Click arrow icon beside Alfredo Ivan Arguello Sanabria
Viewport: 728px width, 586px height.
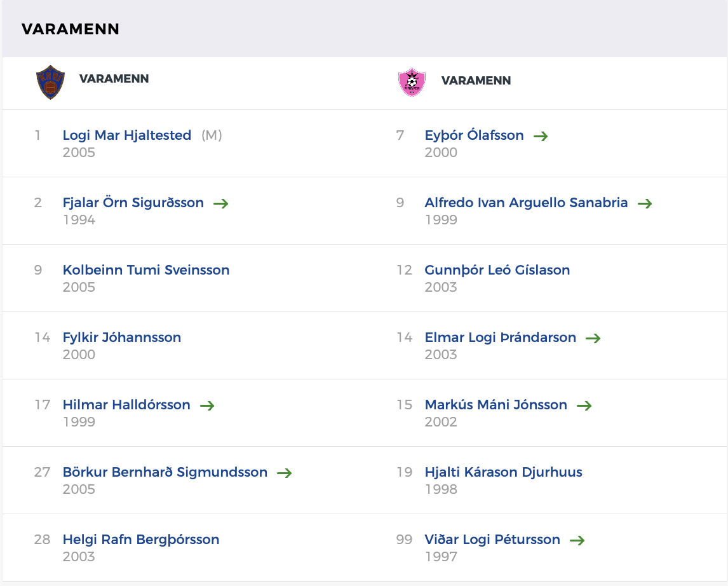click(645, 203)
